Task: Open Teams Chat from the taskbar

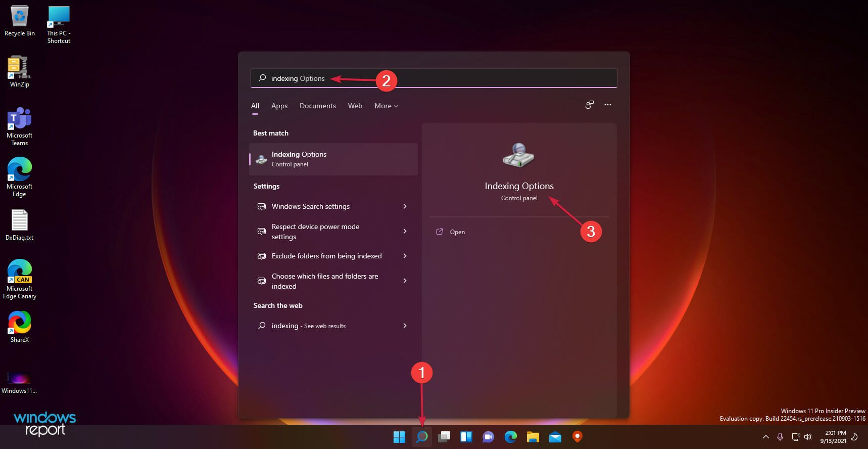Action: click(488, 437)
